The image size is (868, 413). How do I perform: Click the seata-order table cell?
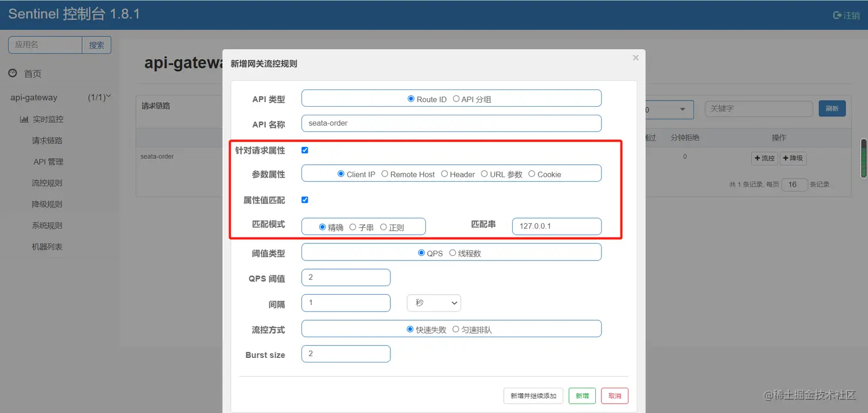[157, 156]
